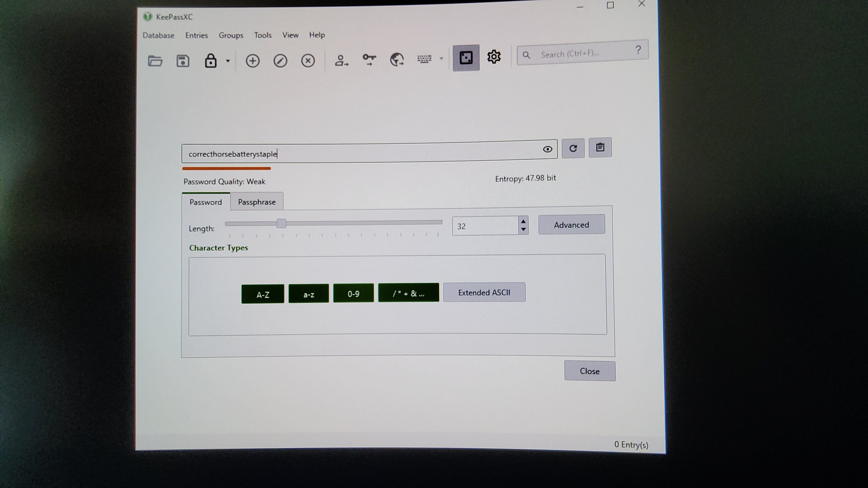Regenerate password with refresh icon
Image resolution: width=868 pixels, height=488 pixels.
click(573, 148)
